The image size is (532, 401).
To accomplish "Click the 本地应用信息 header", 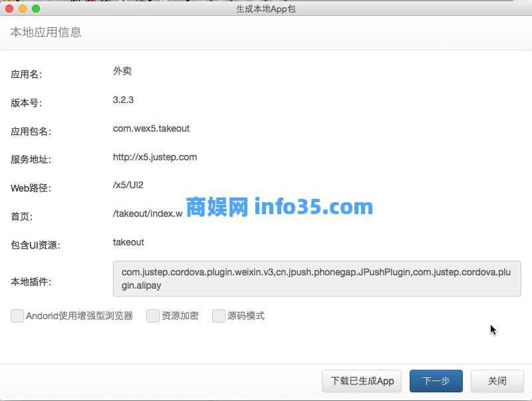I will pyautogui.click(x=46, y=32).
